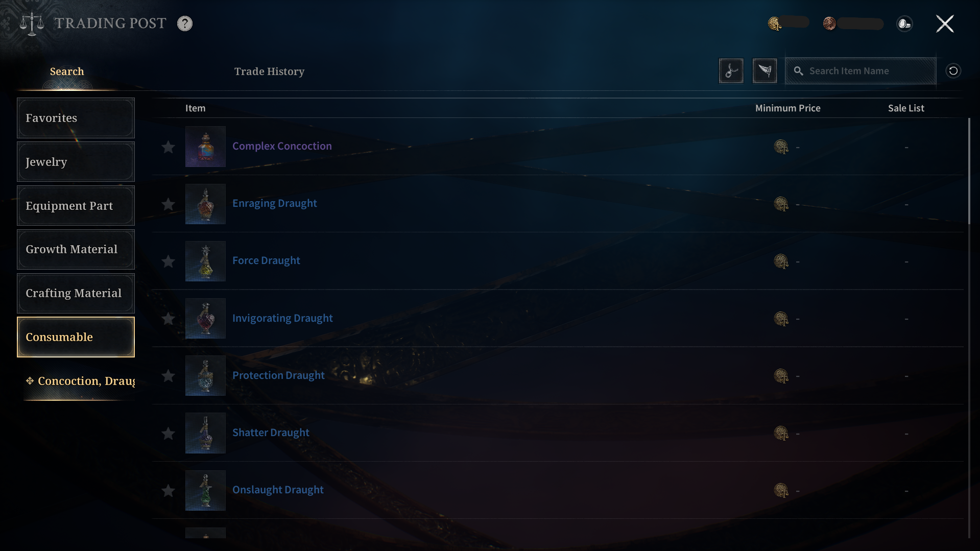The height and width of the screenshot is (551, 980).
Task: Toggle favorite star for Shatter Draught
Action: tap(168, 434)
